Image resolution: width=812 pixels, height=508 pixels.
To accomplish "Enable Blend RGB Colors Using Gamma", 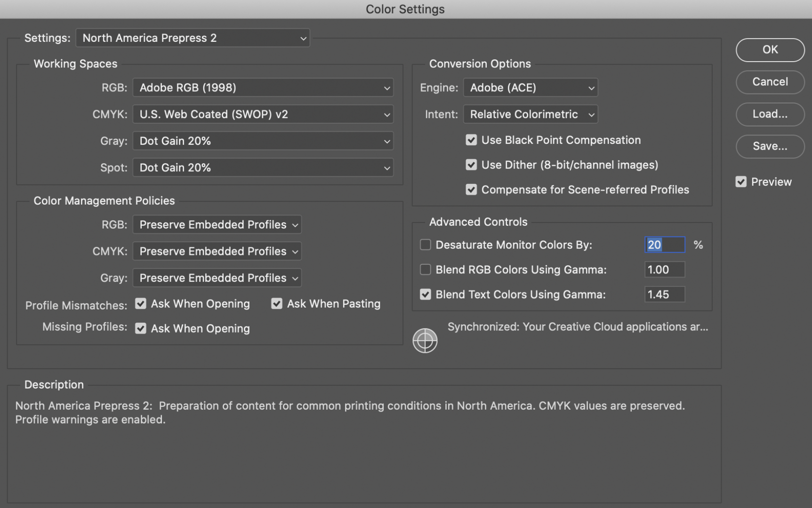I will pyautogui.click(x=426, y=270).
